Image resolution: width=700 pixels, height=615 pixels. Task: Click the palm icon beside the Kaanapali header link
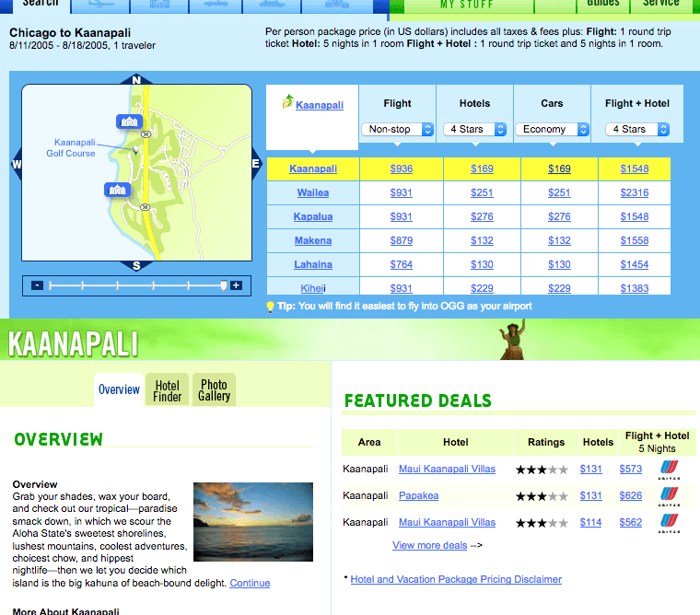(x=288, y=101)
